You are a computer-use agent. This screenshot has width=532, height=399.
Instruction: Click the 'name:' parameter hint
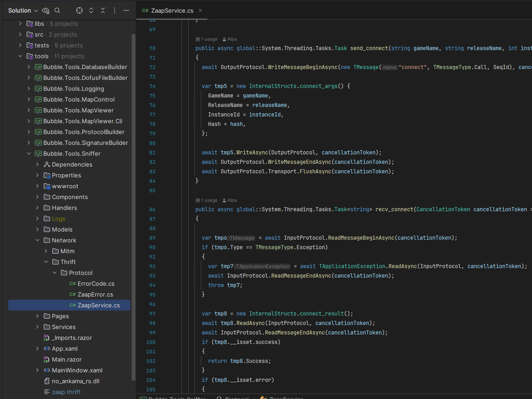390,68
